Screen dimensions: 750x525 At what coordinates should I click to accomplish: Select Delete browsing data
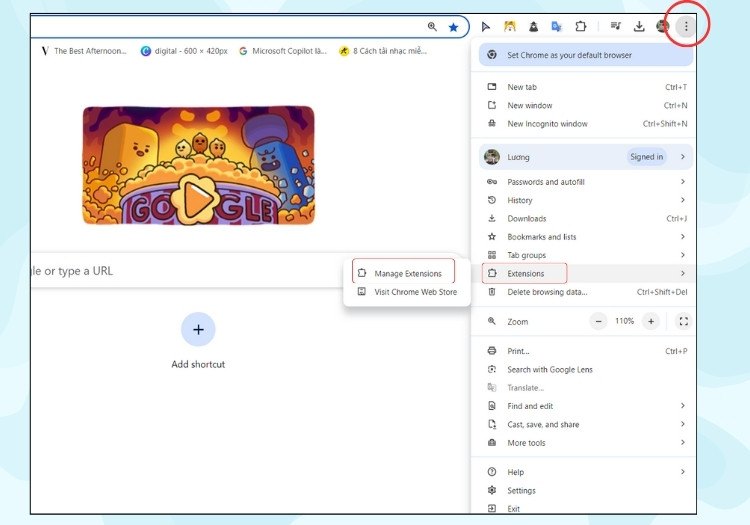585,292
